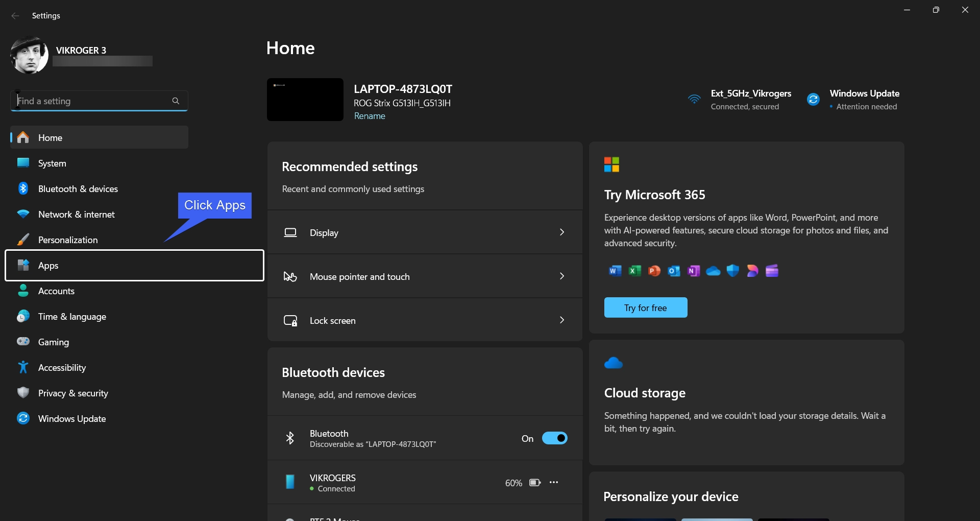980x521 pixels.
Task: Select Apps in the sidebar
Action: tap(134, 265)
